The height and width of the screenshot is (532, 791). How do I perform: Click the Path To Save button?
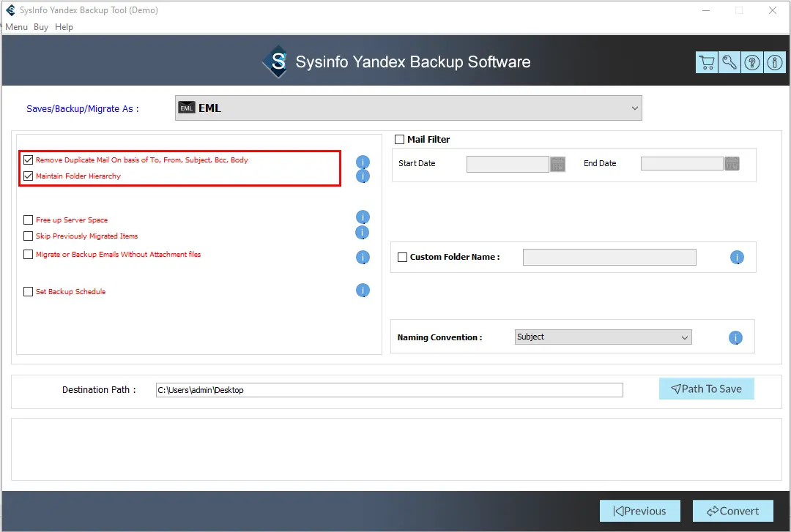click(706, 389)
